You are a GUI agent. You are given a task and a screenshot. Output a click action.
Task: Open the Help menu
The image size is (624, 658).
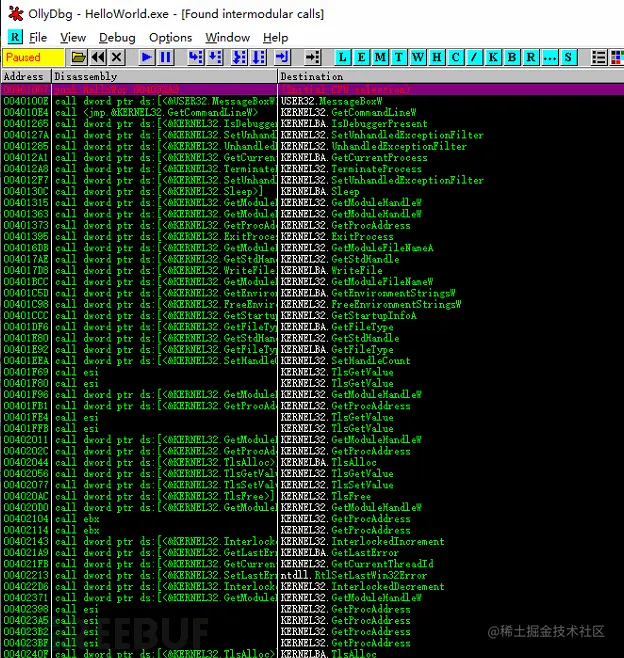(276, 37)
